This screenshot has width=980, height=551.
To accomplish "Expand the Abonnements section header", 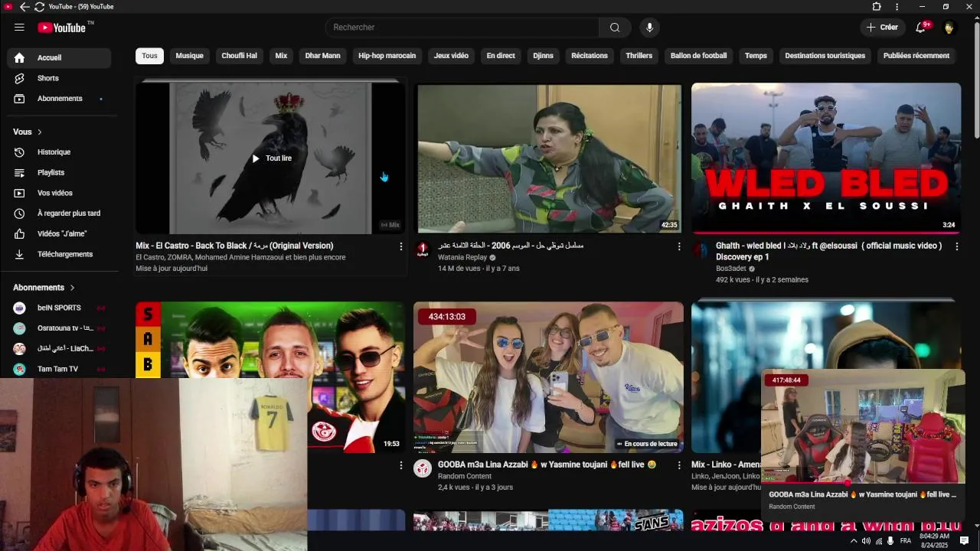I will point(44,288).
